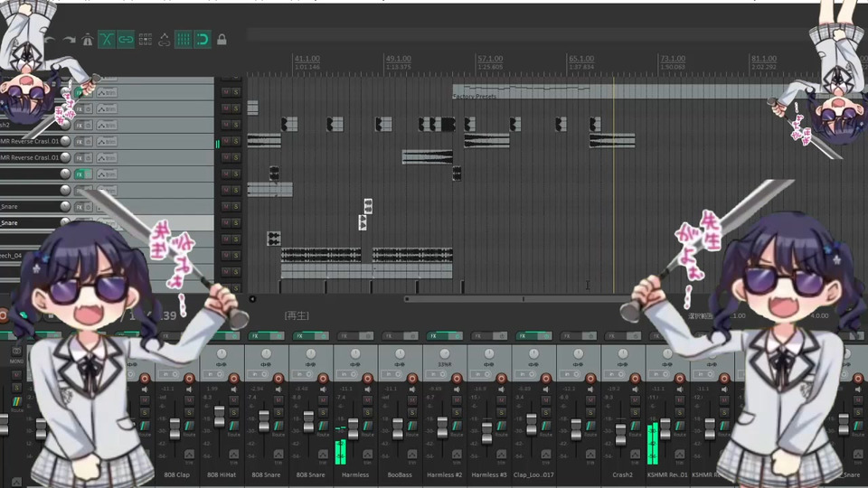Open the FX button on the 'sh2' track row
The image size is (868, 488).
(x=80, y=125)
